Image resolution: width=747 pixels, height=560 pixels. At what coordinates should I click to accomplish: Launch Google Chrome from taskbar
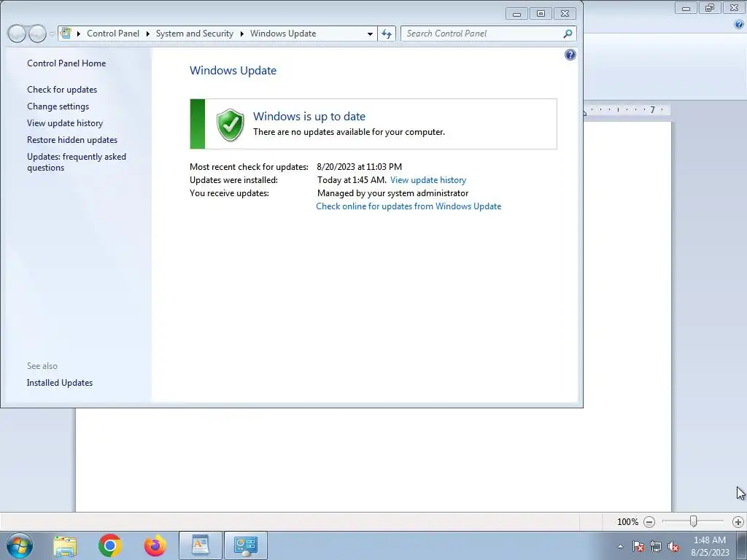tap(110, 545)
